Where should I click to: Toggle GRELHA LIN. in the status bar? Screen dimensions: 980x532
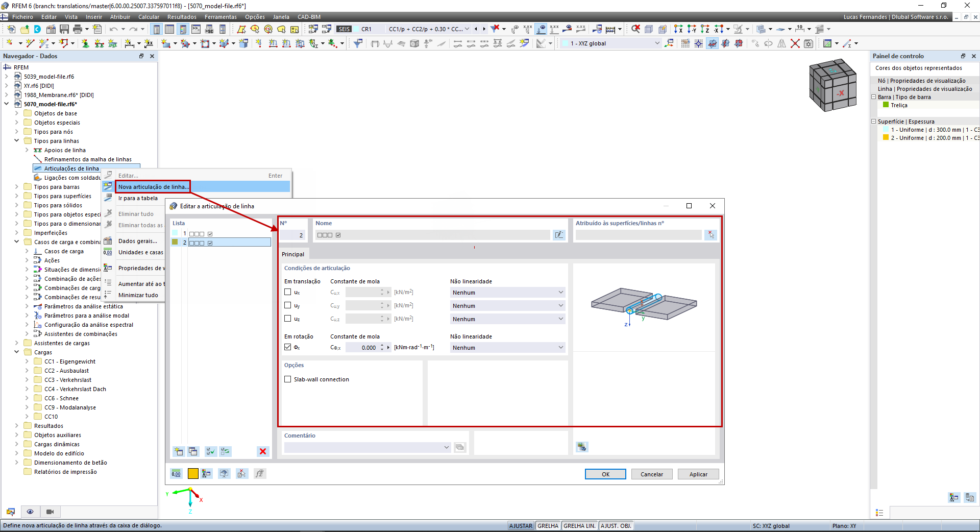coord(579,526)
